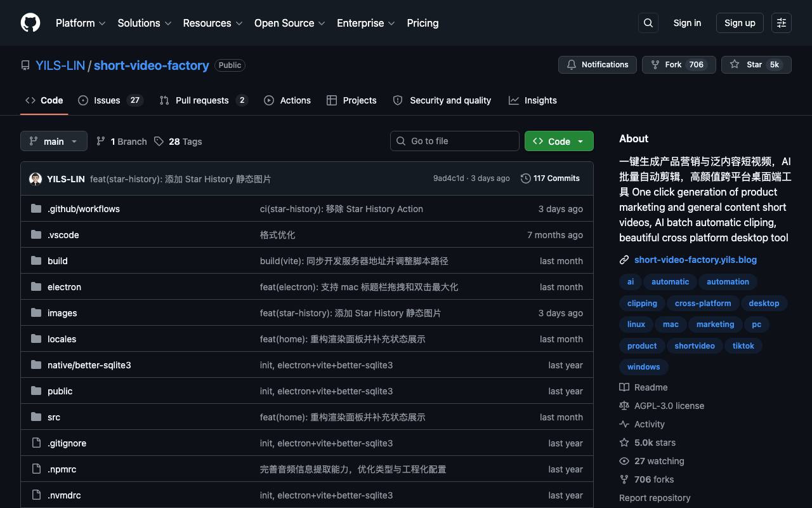Click the .vscode folder icon
Image resolution: width=812 pixels, height=508 pixels.
pos(36,234)
